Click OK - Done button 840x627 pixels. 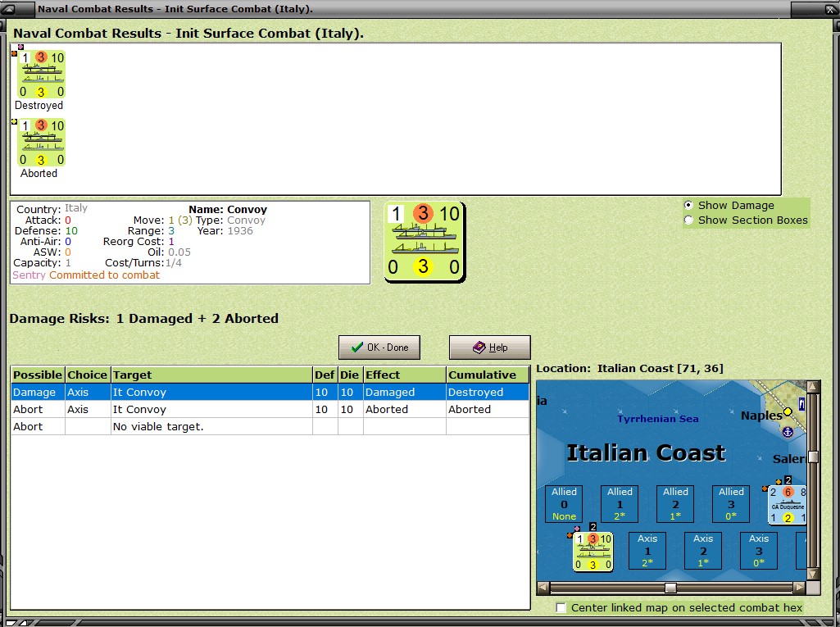click(379, 348)
